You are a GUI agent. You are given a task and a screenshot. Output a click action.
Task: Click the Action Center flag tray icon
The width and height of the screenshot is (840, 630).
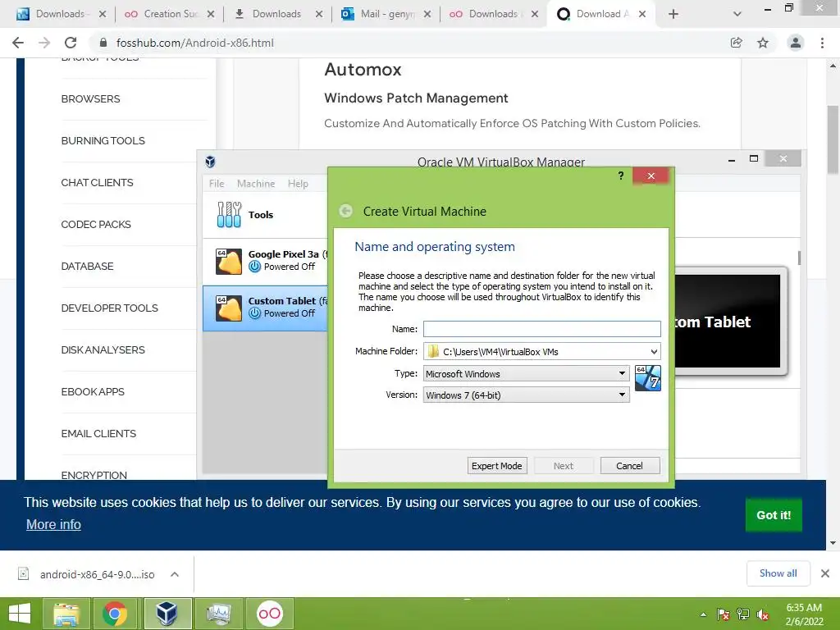(x=724, y=615)
